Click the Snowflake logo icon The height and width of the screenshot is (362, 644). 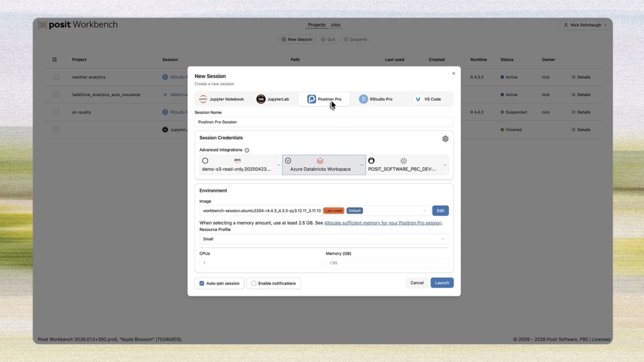[404, 161]
